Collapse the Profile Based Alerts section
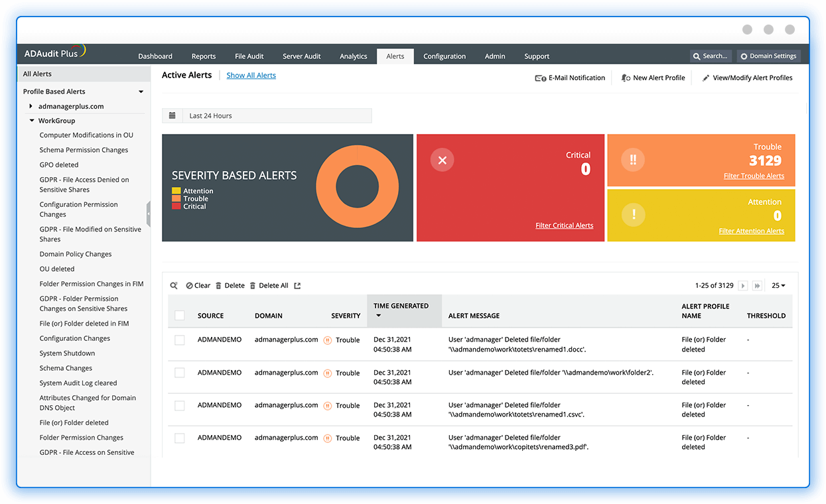Viewport: 826px width, 504px height. [x=141, y=92]
